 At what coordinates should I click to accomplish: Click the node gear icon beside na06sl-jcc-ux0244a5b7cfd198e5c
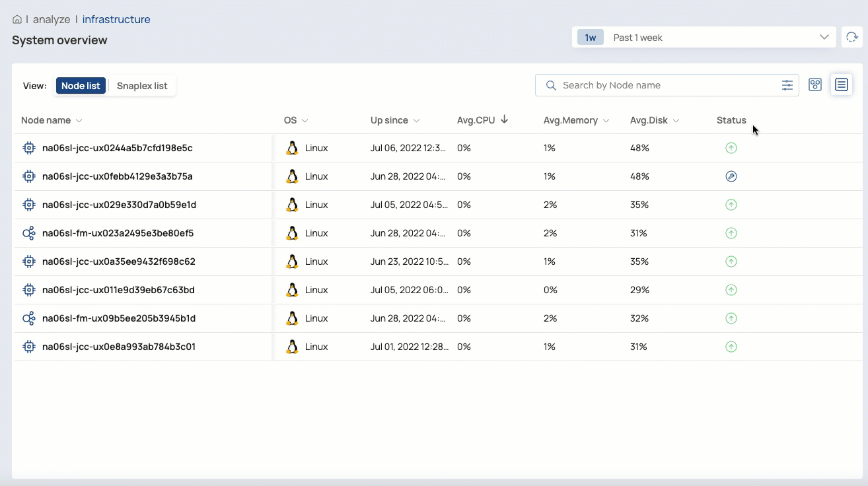point(28,148)
